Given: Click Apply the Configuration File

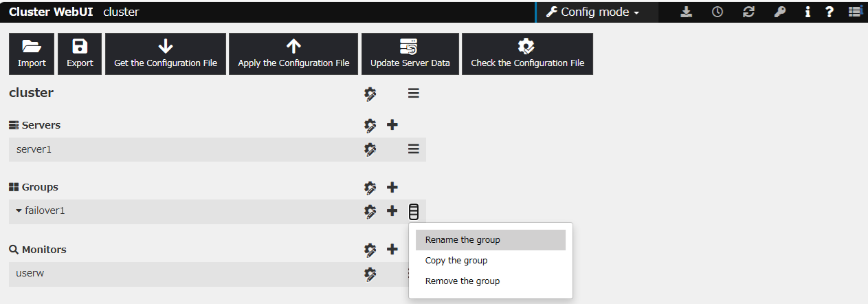Looking at the screenshot, I should tap(293, 54).
